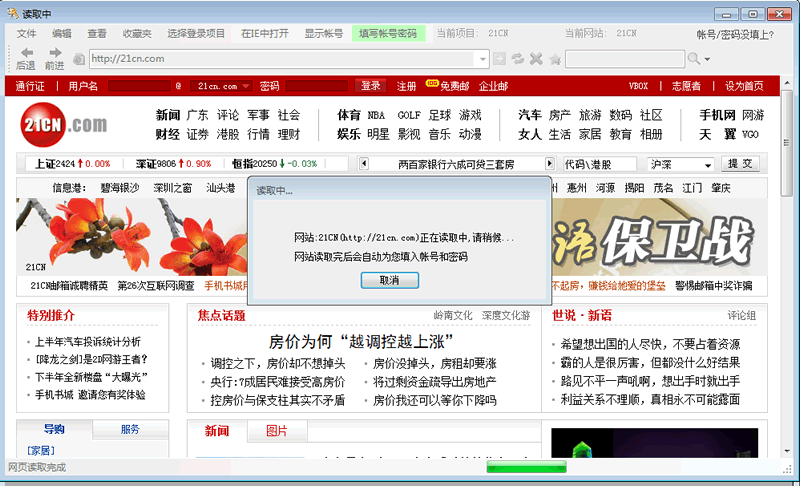Switch to the 图片 tab
The width and height of the screenshot is (800, 486).
(277, 431)
